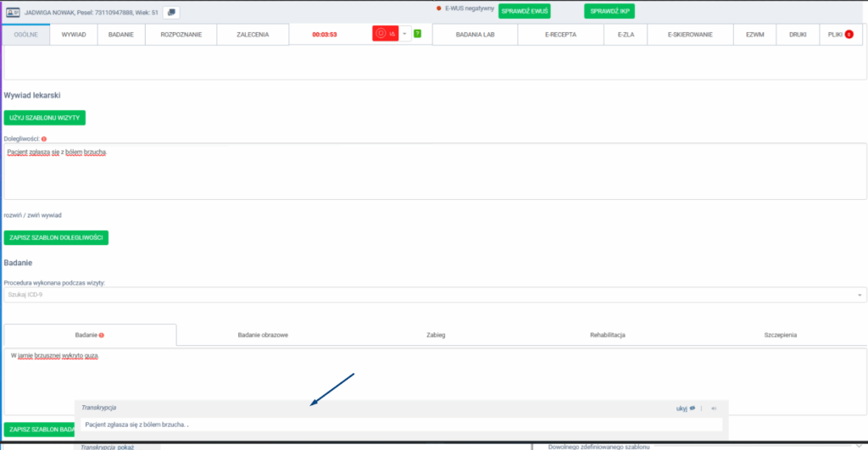Click the SPRAWDŹ IKP button
This screenshot has height=450, width=868.
tap(609, 11)
